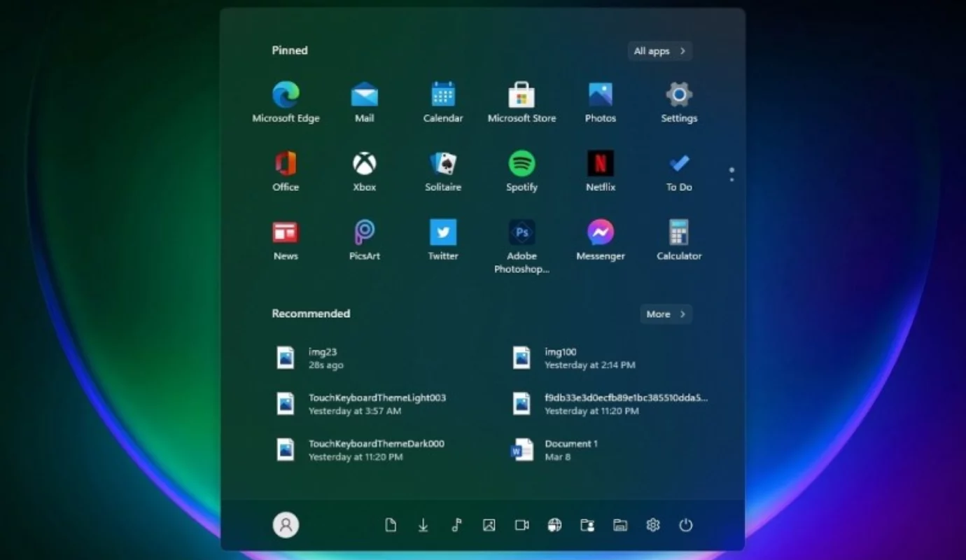
Task: Open the To Do app
Action: (679, 171)
